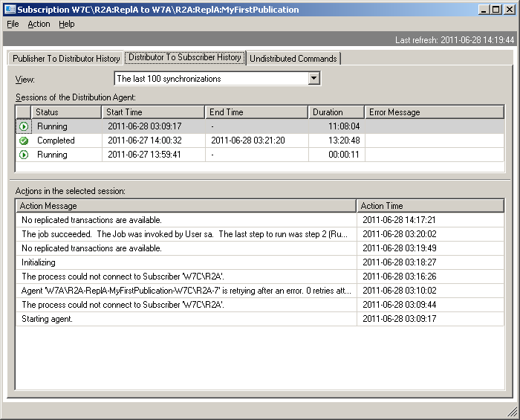This screenshot has height=420, width=520.
Task: Switch to Publisher To Distributor History tab
Action: [x=66, y=59]
